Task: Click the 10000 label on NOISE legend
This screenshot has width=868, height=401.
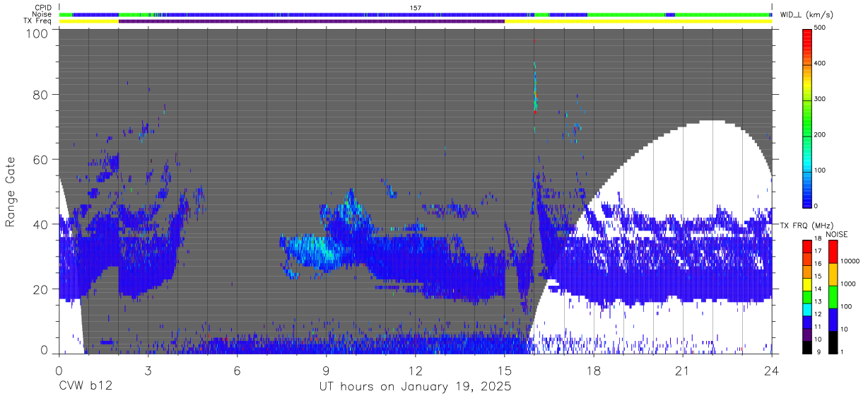Action: pyautogui.click(x=850, y=261)
